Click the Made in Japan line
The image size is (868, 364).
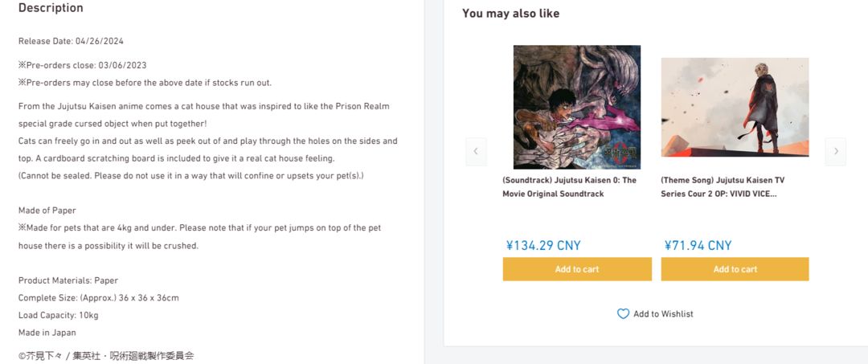click(x=47, y=333)
